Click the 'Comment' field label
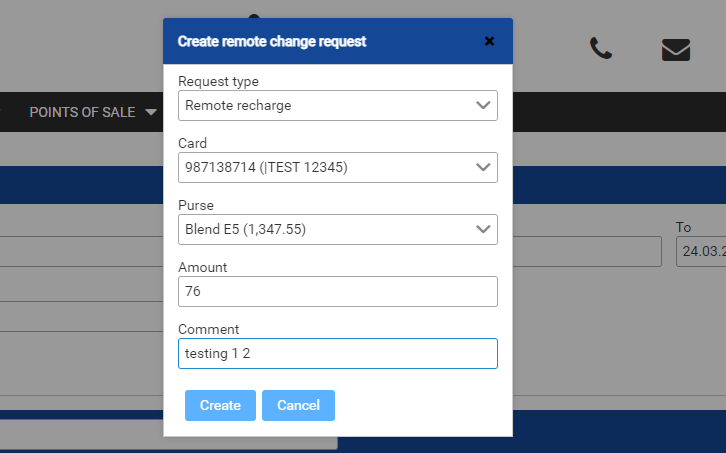The height and width of the screenshot is (453, 726). 208,329
